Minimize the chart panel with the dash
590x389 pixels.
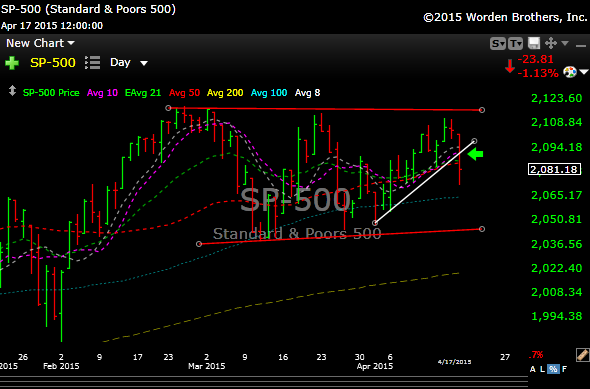[x=581, y=46]
